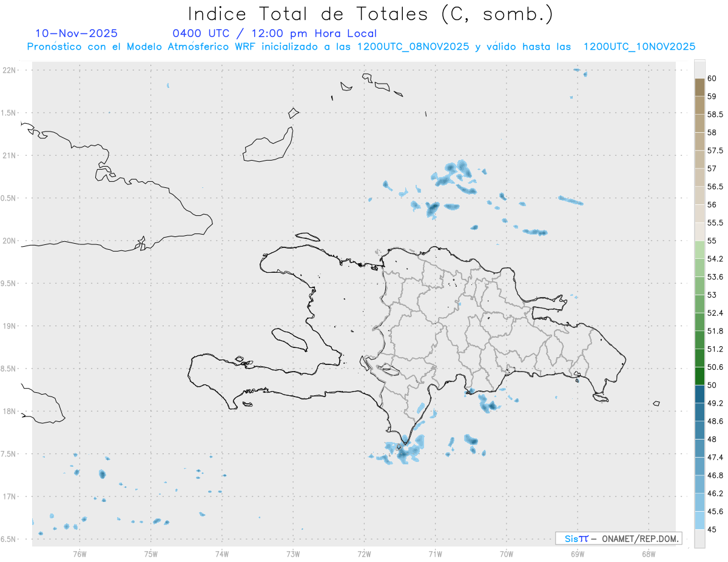
Task: Click the '58.5' value on the color scale
Action: pyautogui.click(x=715, y=115)
